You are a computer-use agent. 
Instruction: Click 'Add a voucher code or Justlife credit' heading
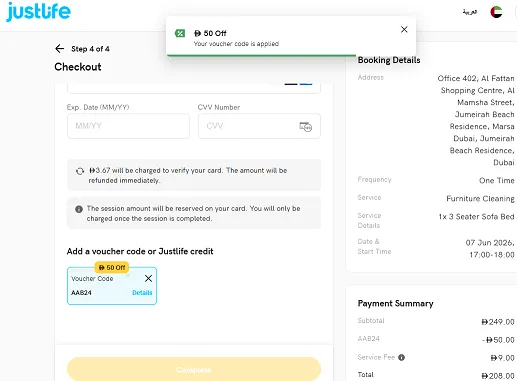click(x=140, y=251)
